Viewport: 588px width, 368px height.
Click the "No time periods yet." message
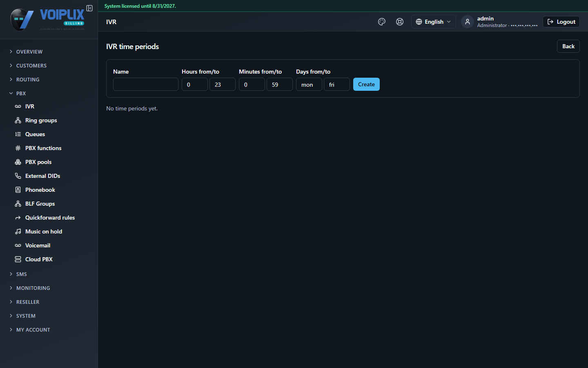click(132, 108)
